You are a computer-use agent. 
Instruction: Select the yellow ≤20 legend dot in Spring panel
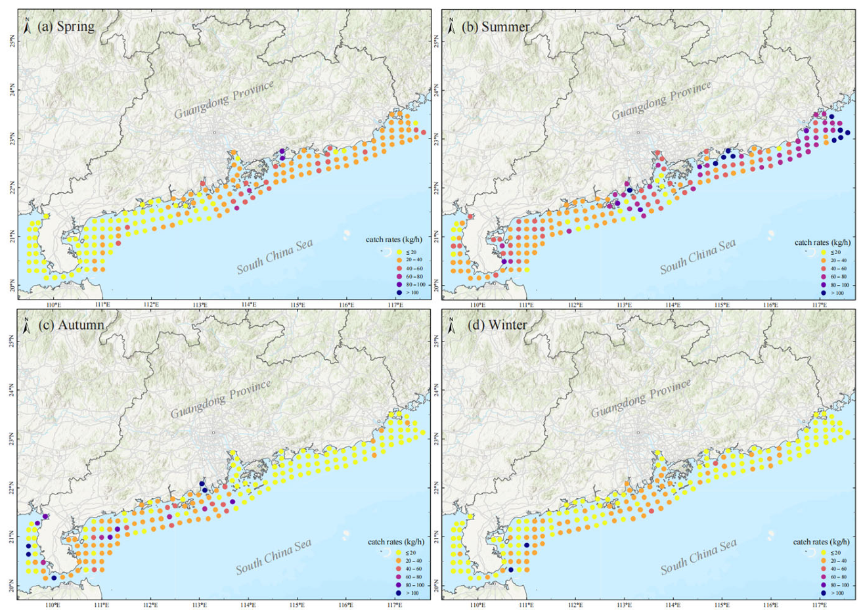399,252
